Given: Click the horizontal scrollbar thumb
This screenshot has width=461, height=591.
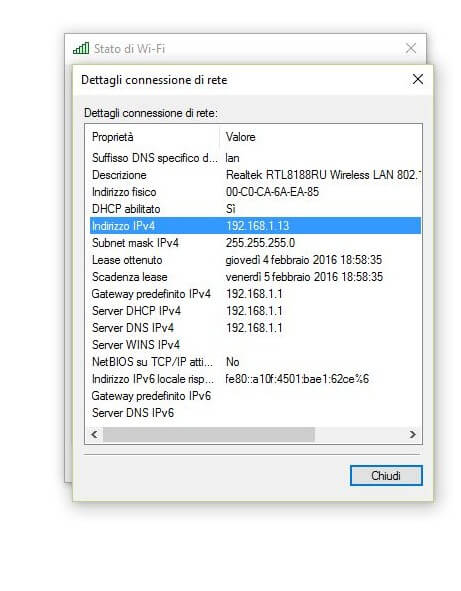Looking at the screenshot, I should click(x=208, y=434).
